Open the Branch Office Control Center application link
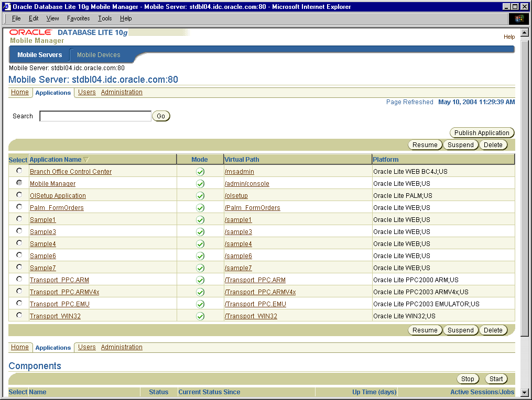The width and height of the screenshot is (532, 400). (71, 172)
